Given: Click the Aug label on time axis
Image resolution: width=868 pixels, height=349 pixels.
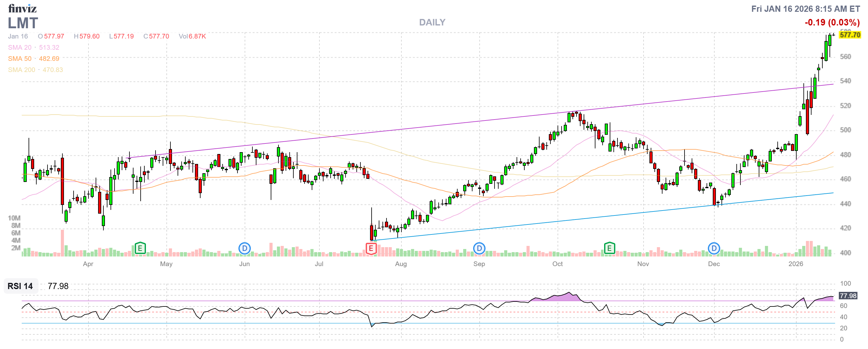Looking at the screenshot, I should [x=401, y=264].
